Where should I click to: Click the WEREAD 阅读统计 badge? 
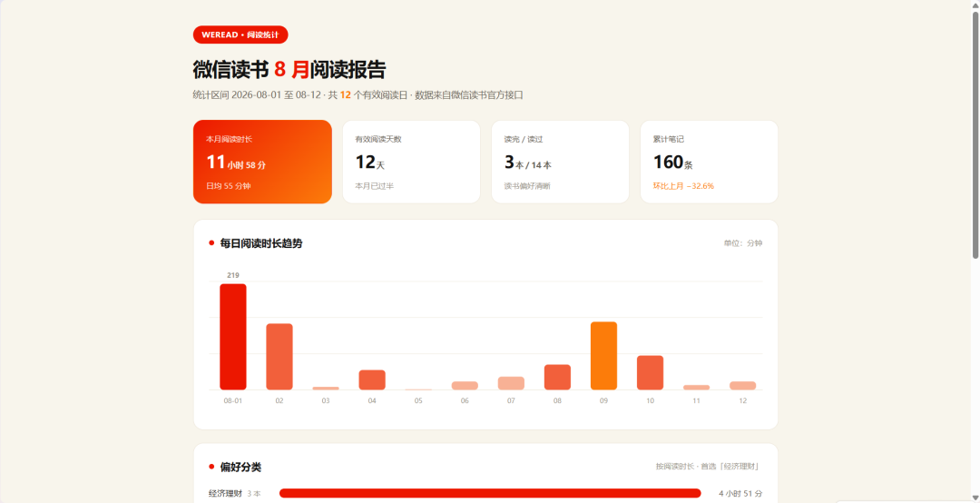click(240, 35)
